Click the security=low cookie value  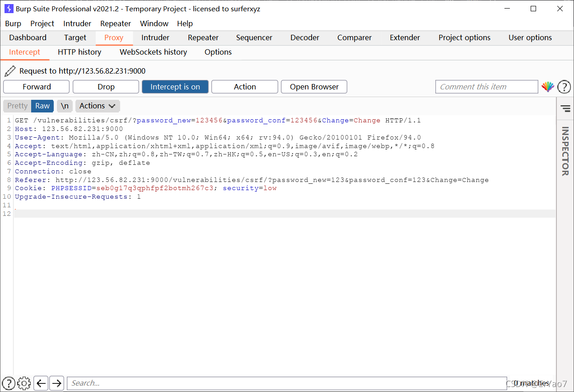point(250,188)
